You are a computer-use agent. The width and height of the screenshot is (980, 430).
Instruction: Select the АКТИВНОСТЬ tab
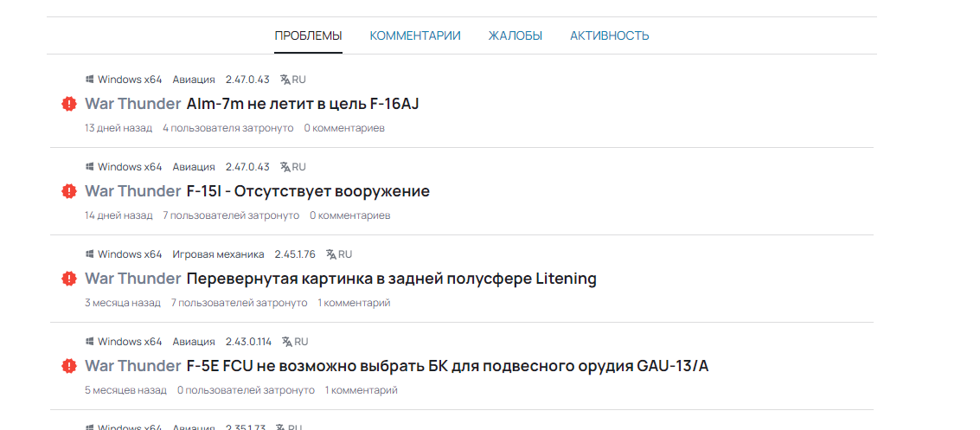(609, 35)
